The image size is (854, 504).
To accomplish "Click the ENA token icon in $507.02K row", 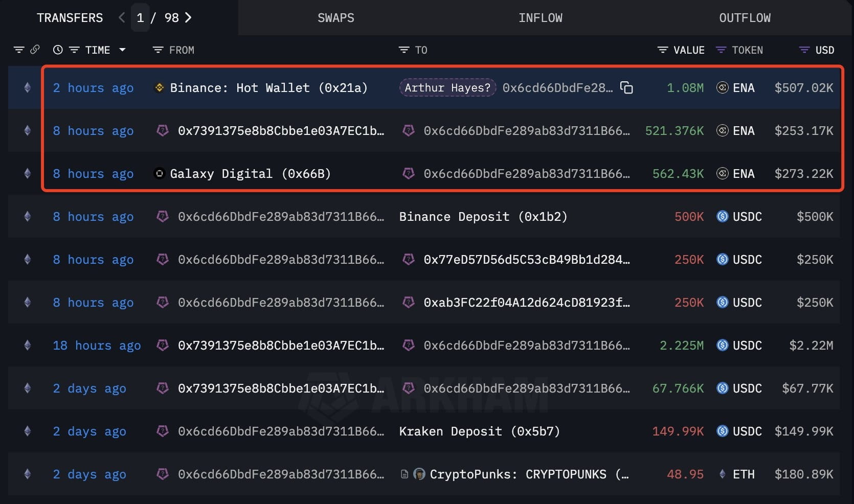I will (723, 88).
